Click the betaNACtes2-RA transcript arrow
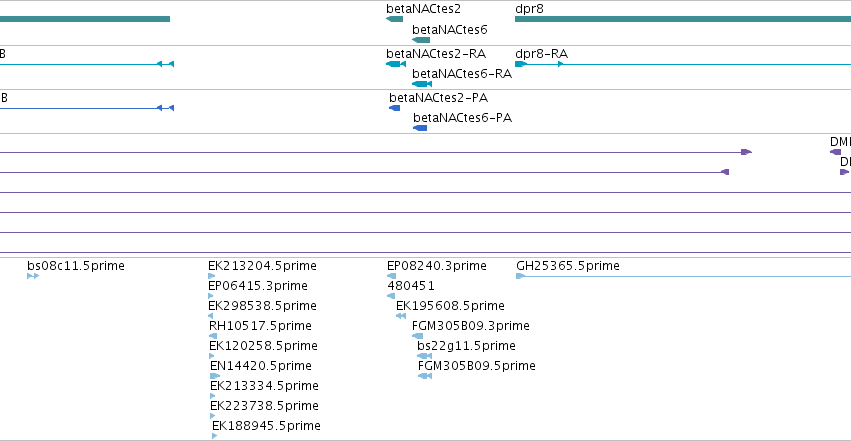 click(x=396, y=64)
